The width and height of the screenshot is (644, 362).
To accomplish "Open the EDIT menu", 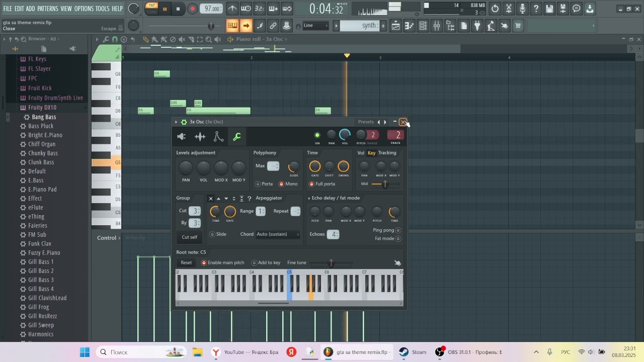I will [19, 9].
